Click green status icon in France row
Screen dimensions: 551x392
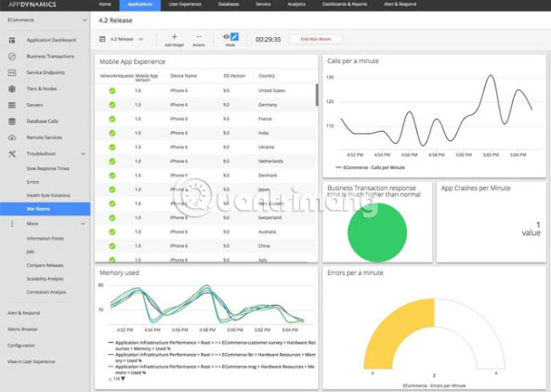point(112,119)
